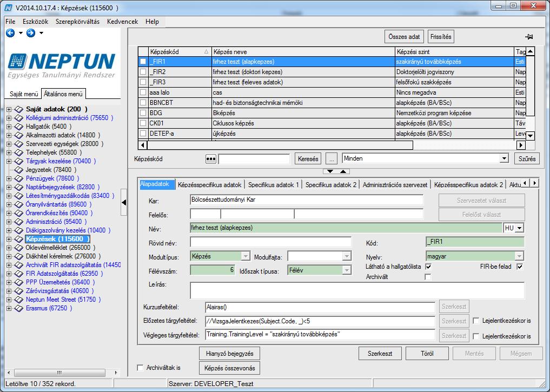
Task: Open the Időszak típusa Félév dropdown
Action: pos(347,270)
